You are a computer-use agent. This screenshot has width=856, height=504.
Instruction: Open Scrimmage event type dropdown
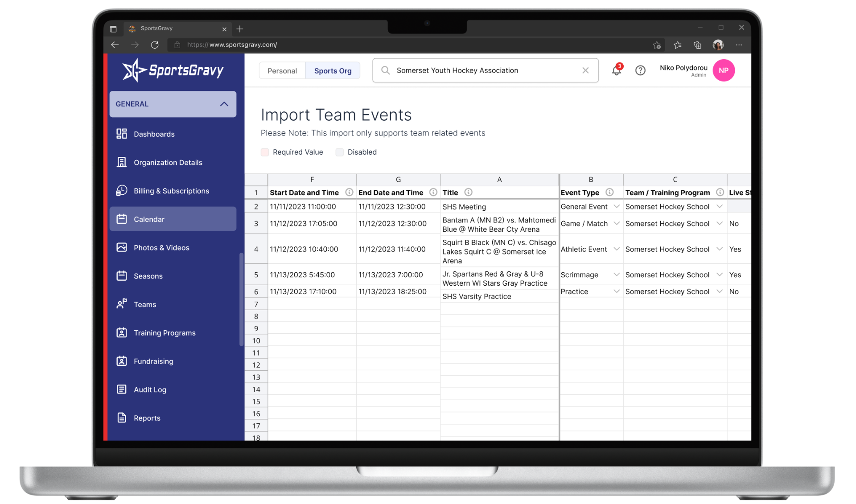617,275
